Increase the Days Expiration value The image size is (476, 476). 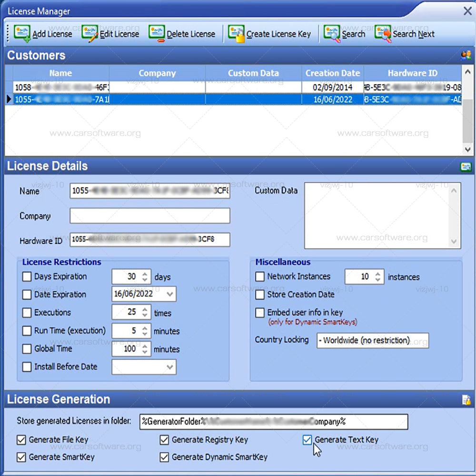click(145, 274)
